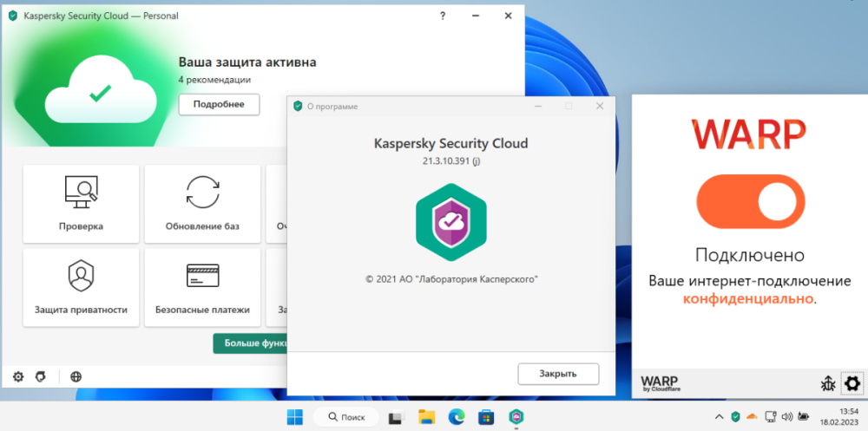
Task: Click the 4 рекомендации text
Action: (214, 80)
